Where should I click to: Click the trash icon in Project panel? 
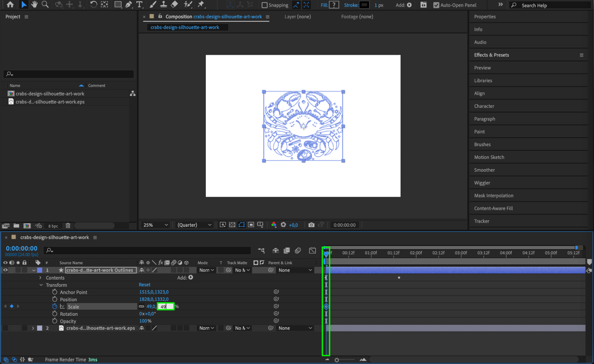(68, 226)
